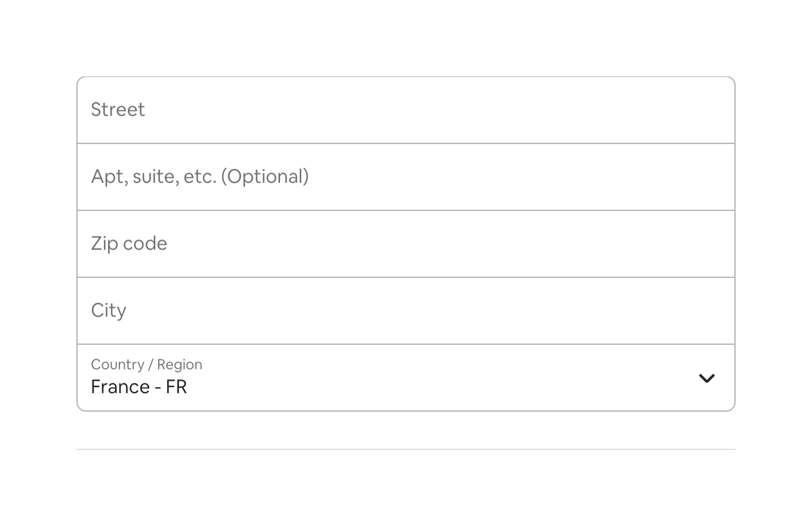The image size is (812, 527).
Task: Focus the Street input field
Action: (x=406, y=110)
